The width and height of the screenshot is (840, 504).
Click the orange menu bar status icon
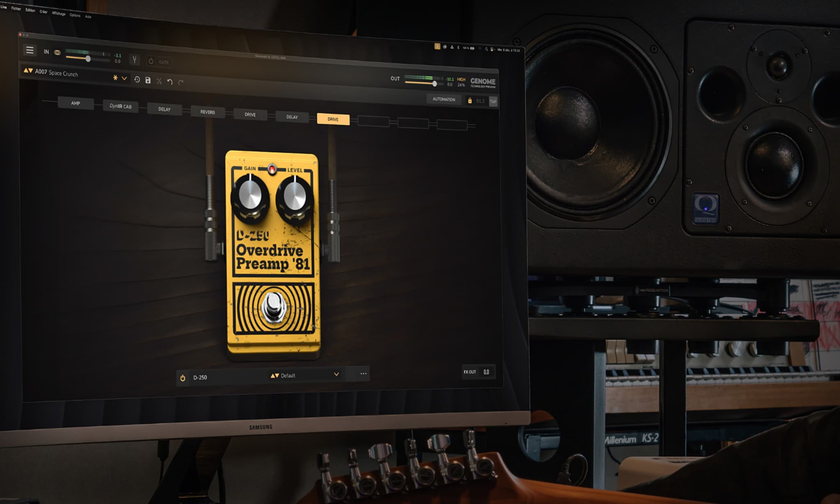(x=437, y=47)
